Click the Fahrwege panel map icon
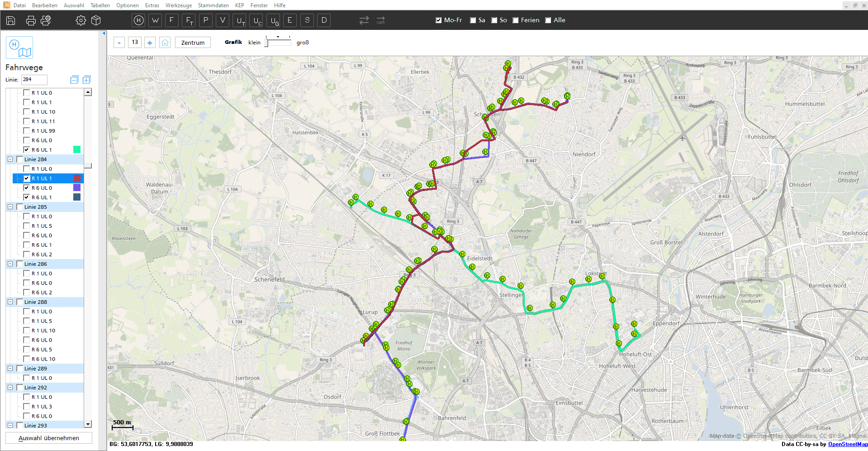This screenshot has height=451, width=868. pyautogui.click(x=19, y=48)
